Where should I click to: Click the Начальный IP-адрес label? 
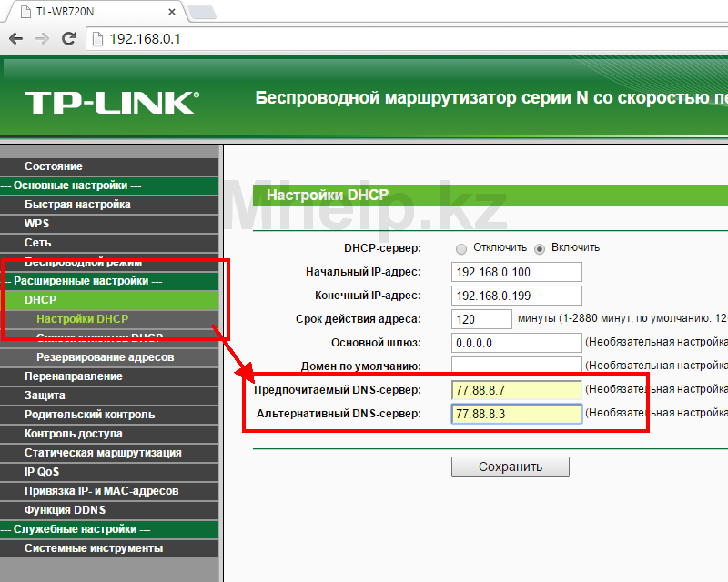point(363,272)
